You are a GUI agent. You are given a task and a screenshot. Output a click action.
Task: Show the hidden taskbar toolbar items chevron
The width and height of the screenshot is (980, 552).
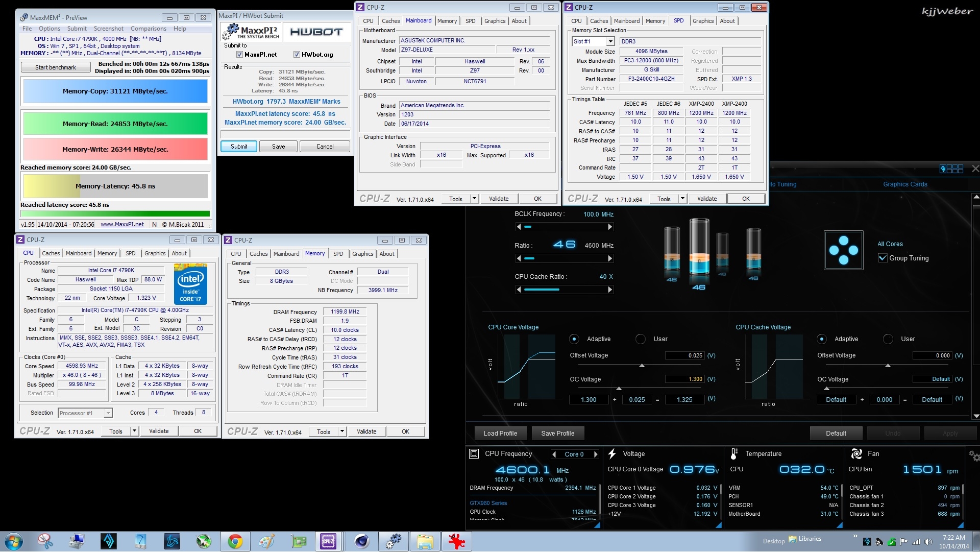click(x=855, y=536)
